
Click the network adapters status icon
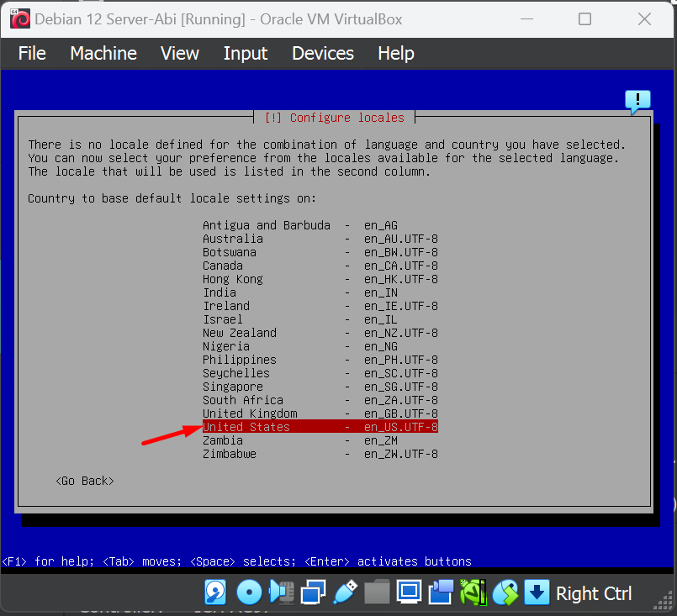coord(313,592)
